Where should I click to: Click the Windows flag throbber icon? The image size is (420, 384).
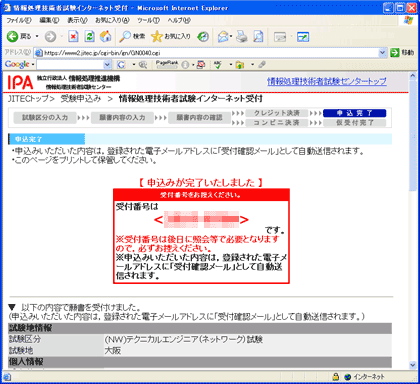pos(408,20)
